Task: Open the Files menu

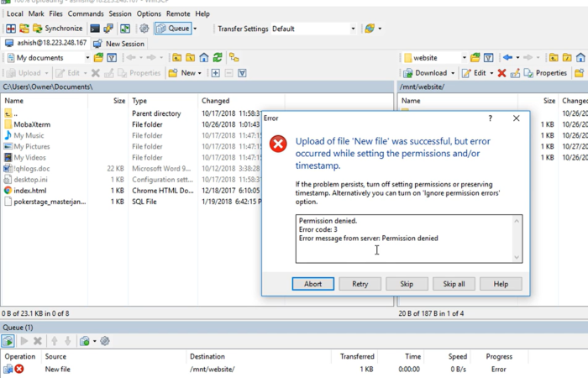Action: click(55, 13)
